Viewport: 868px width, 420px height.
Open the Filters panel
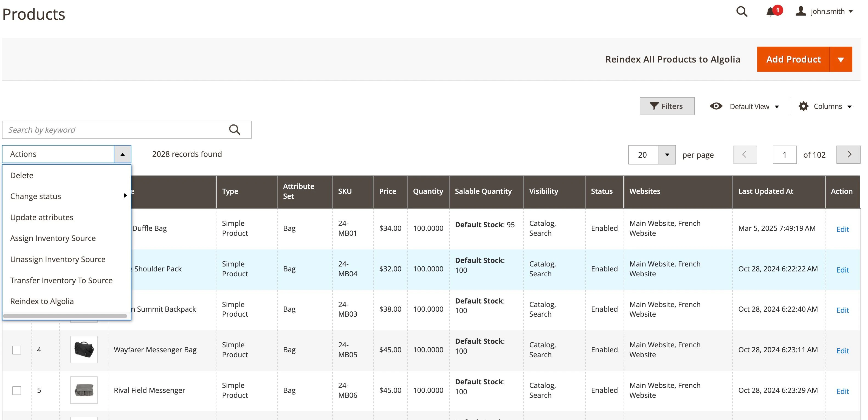(667, 106)
